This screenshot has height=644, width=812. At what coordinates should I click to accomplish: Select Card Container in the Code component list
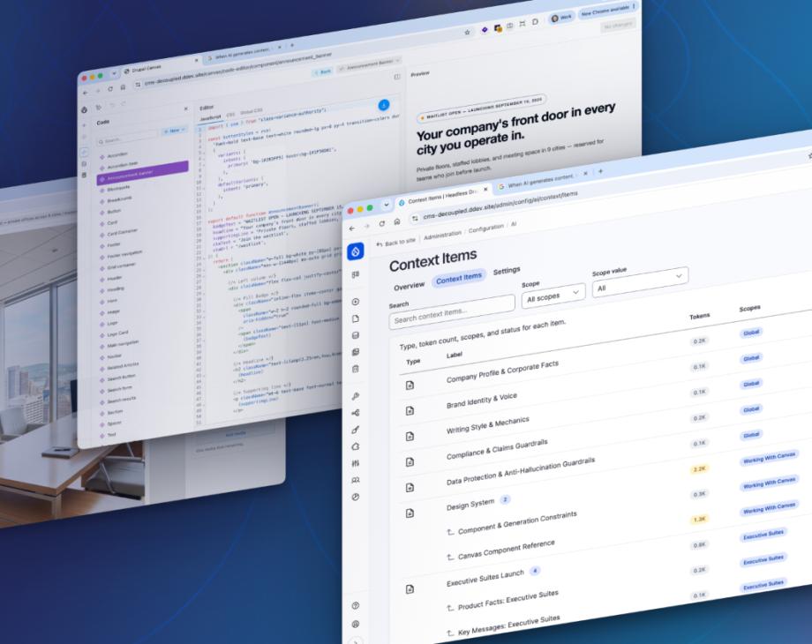(x=122, y=232)
